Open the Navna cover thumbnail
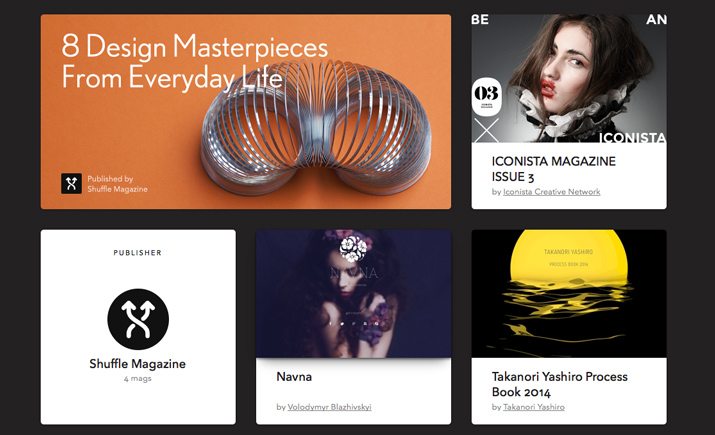 tap(353, 294)
